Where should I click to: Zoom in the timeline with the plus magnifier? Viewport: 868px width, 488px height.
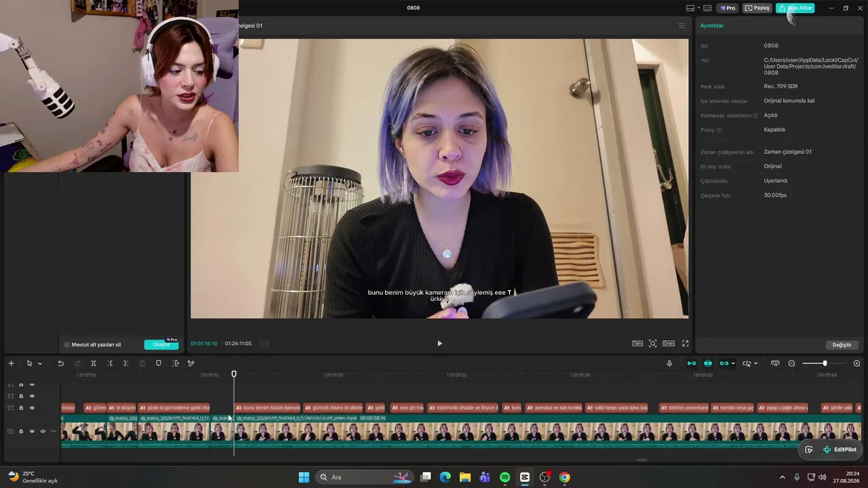(856, 363)
